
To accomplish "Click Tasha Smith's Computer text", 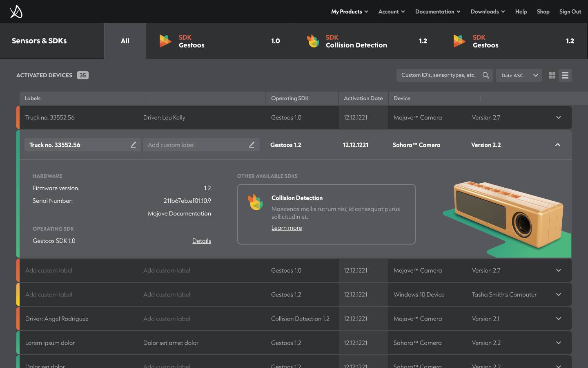I will coord(504,294).
